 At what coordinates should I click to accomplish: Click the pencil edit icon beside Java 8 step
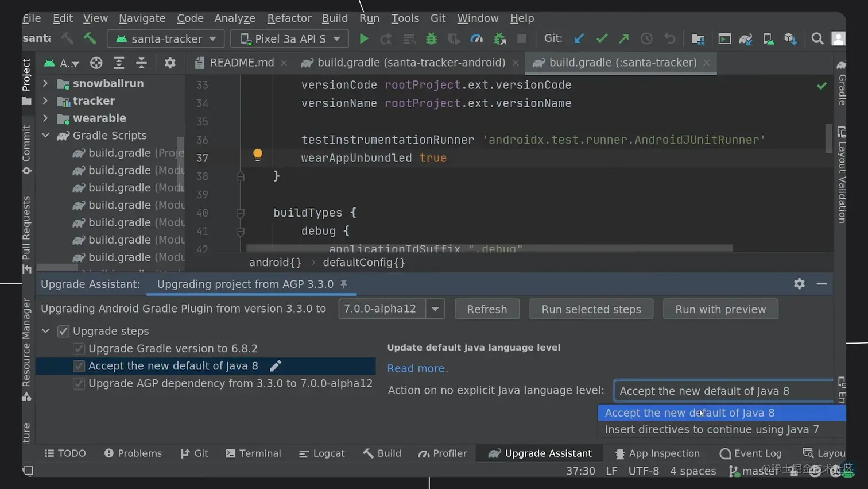coord(276,365)
